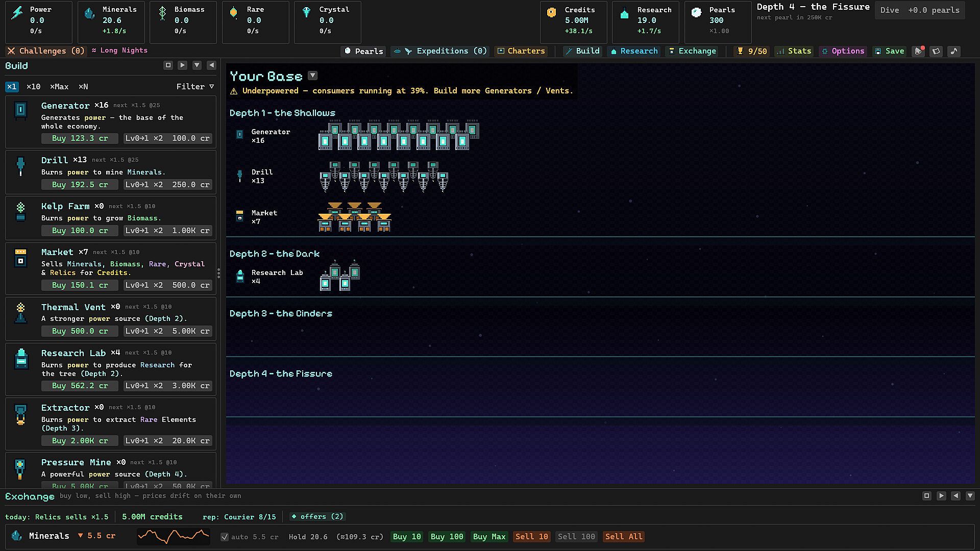
Task: Click the Exchange panel square pop-out button
Action: [x=926, y=496]
